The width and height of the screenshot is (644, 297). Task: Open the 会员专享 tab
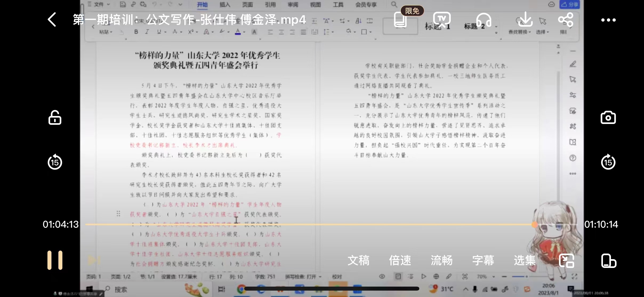366,5
